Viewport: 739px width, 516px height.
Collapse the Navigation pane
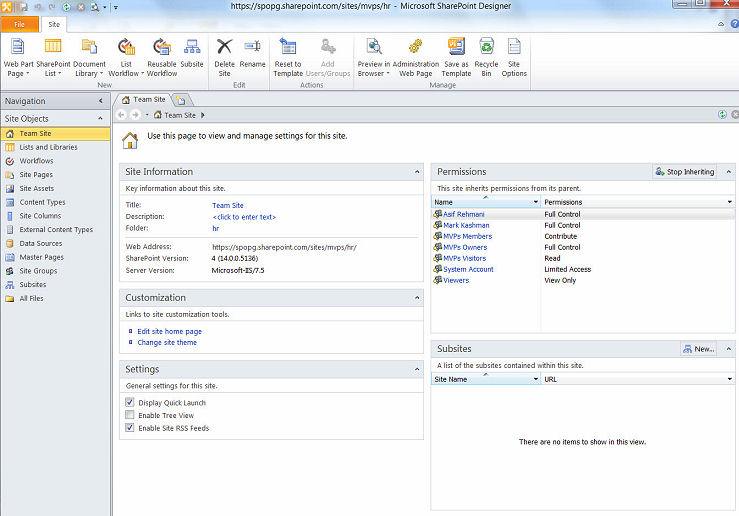(x=100, y=101)
